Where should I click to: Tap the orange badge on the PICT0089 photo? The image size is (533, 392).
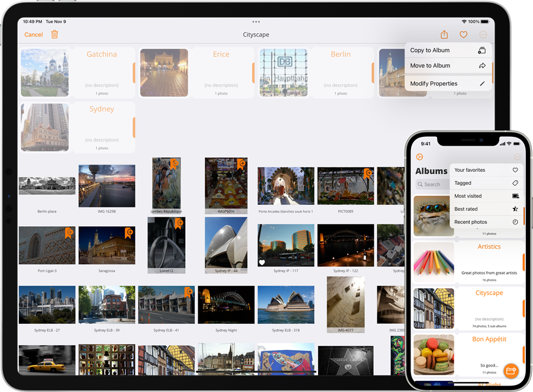click(x=368, y=173)
